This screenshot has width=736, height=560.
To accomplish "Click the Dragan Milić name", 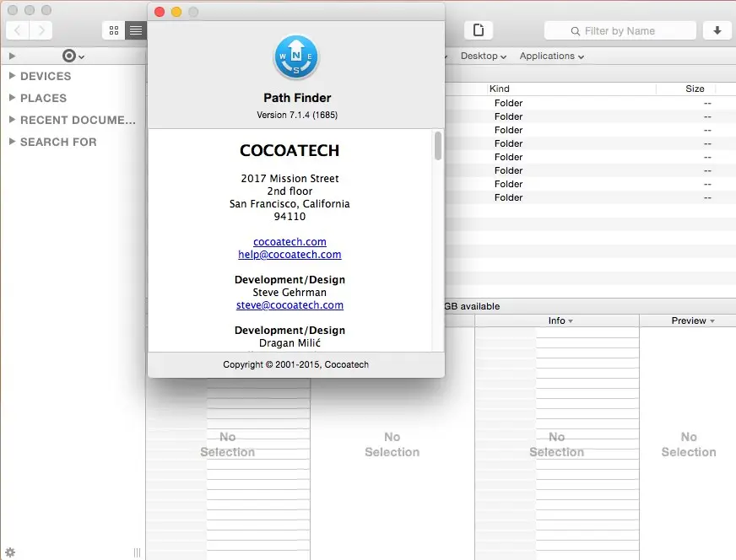I will coord(290,343).
